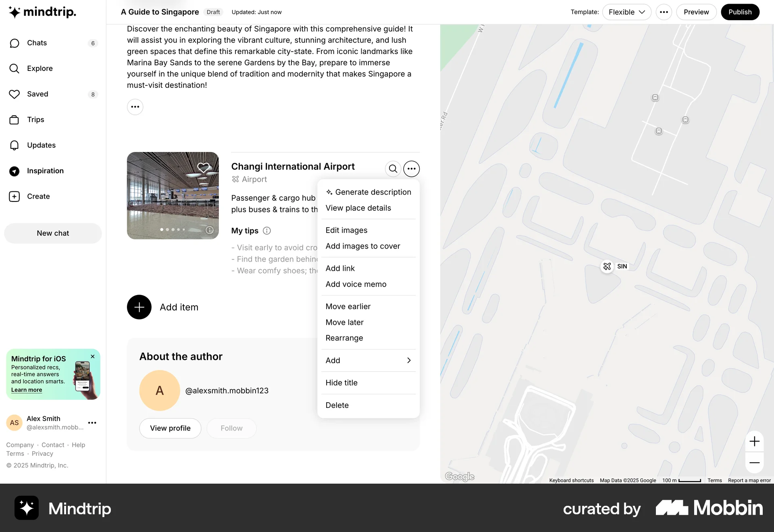
Task: Open the Learn more link in the iOS banner
Action: 27,390
